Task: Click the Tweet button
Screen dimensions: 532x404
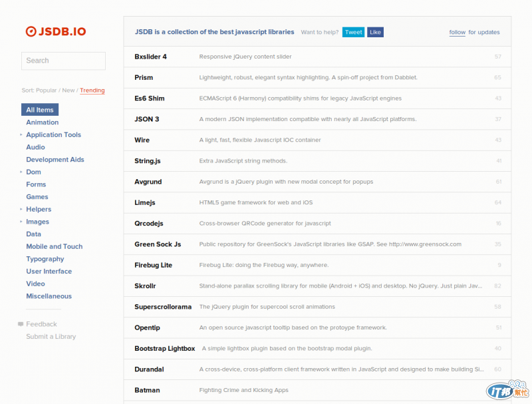Action: point(353,32)
